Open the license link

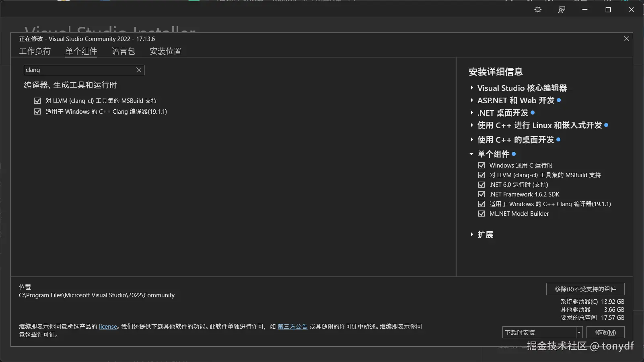click(108, 327)
